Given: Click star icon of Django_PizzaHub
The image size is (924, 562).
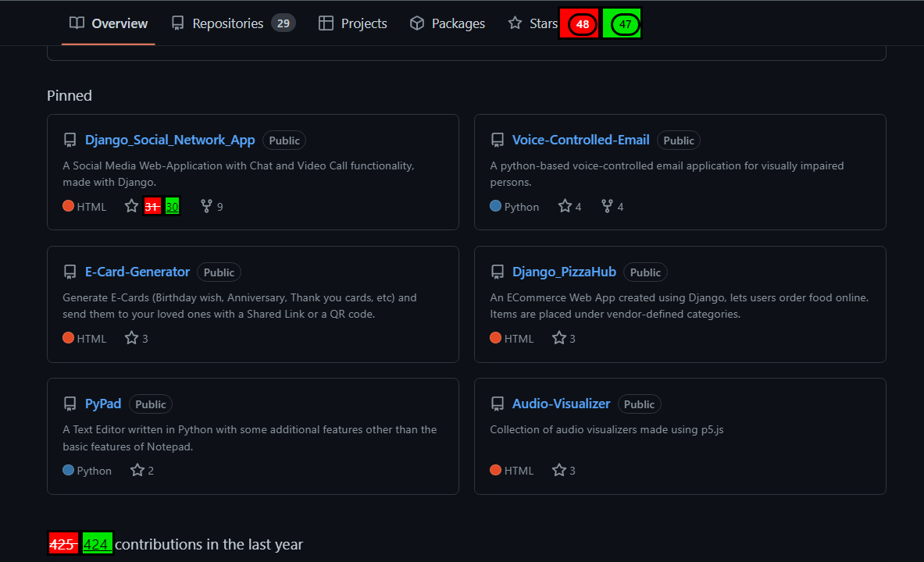Looking at the screenshot, I should (x=559, y=338).
